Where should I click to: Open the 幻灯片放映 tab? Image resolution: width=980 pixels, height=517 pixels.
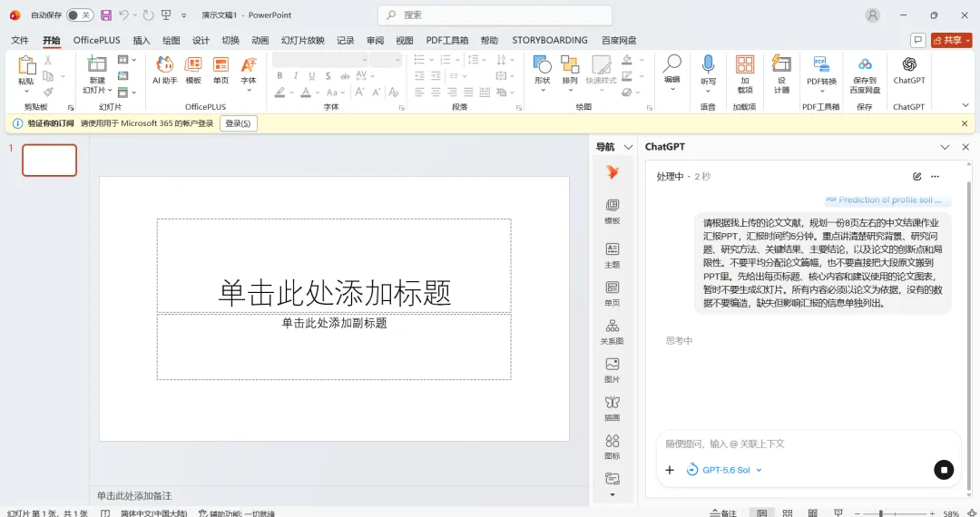pyautogui.click(x=302, y=40)
